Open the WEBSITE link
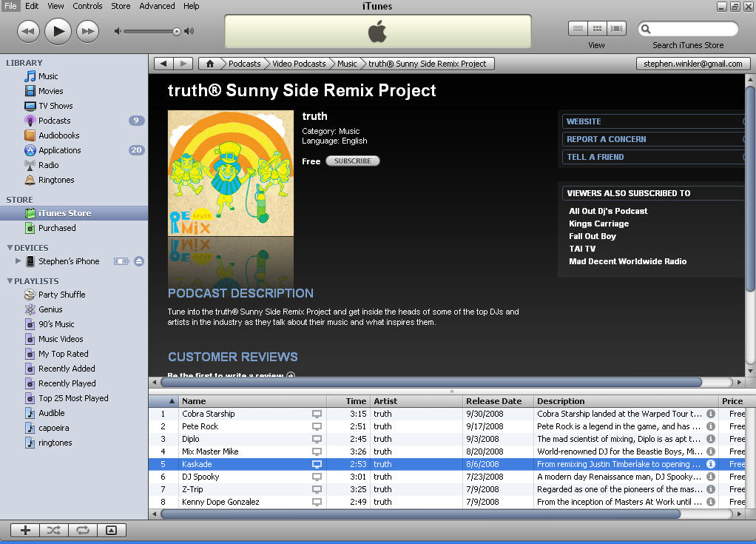The image size is (756, 544). [x=653, y=121]
